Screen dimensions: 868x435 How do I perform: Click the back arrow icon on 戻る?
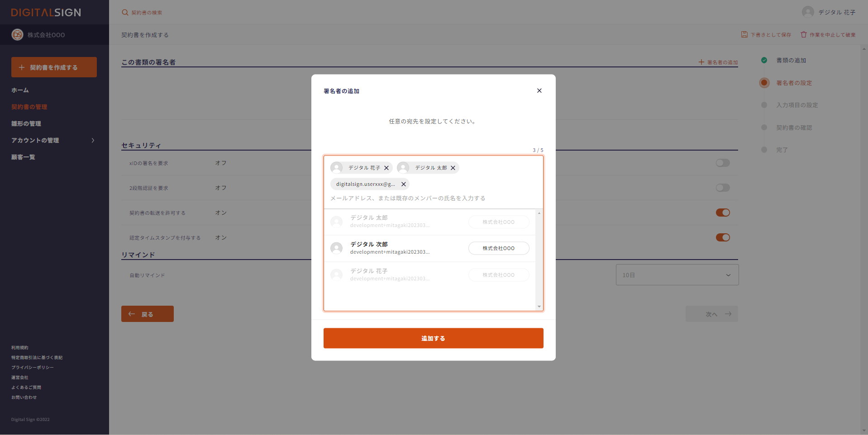(132, 314)
